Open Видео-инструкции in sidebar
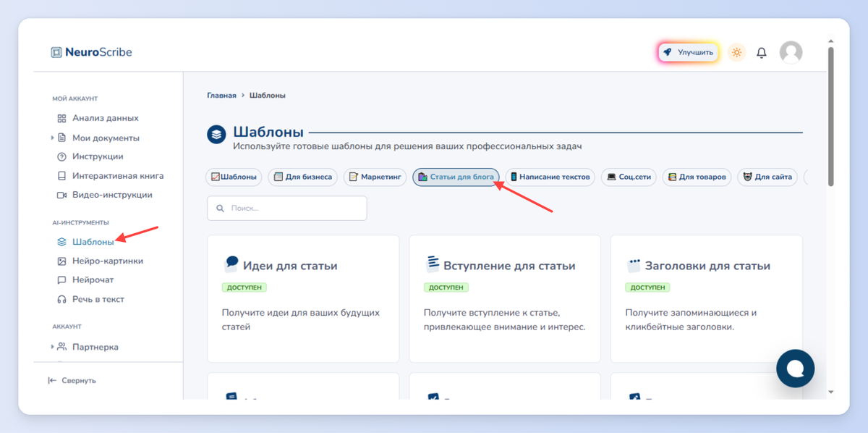868x433 pixels. (112, 195)
